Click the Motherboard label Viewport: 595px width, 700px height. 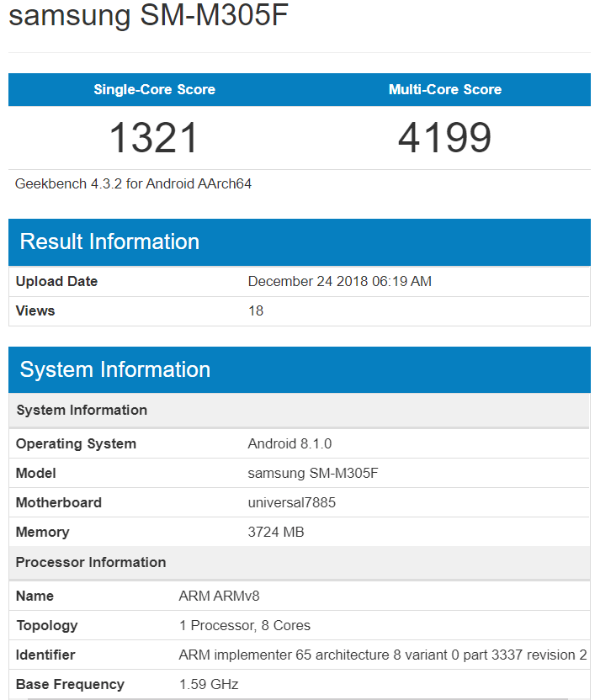59,502
